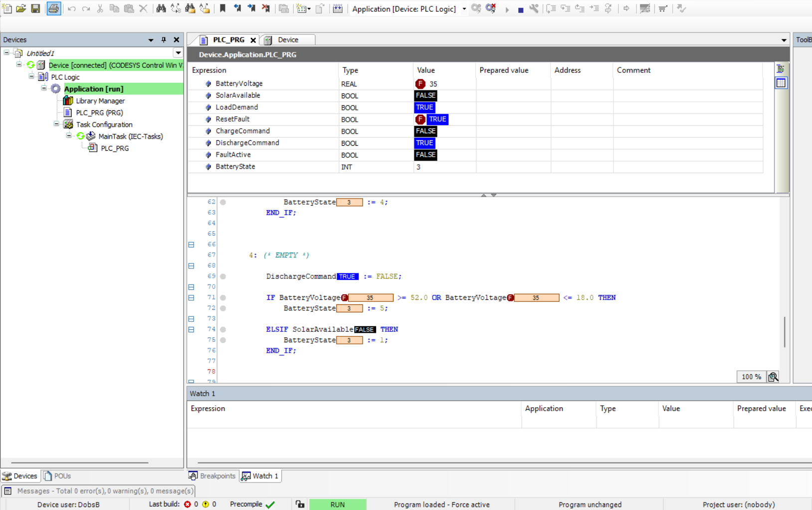Click the Undo arrow icon
812x510 pixels.
(72, 8)
